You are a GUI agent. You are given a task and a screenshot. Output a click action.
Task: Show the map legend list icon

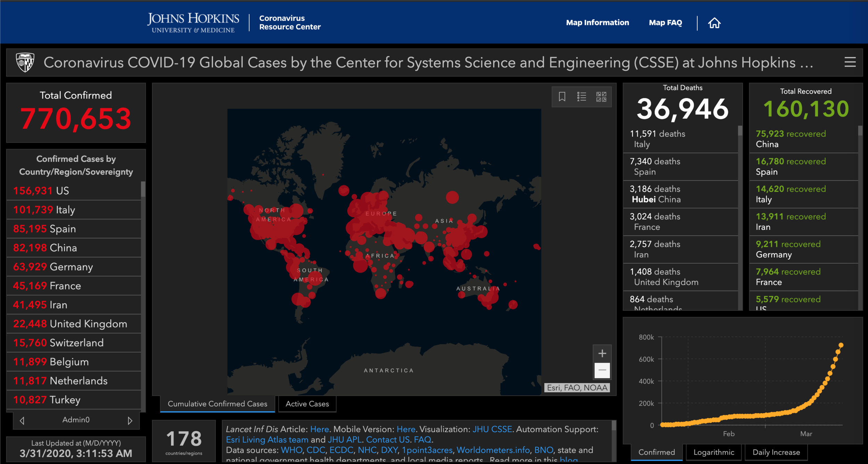pos(582,96)
